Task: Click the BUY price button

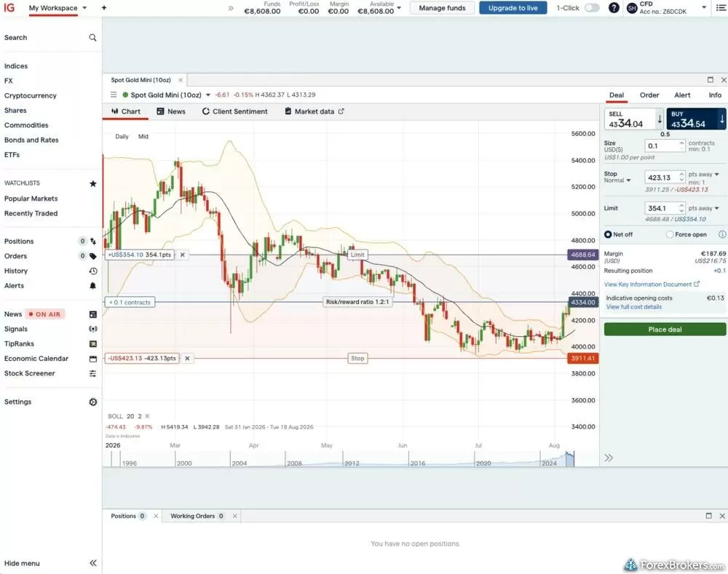Action: pos(696,119)
